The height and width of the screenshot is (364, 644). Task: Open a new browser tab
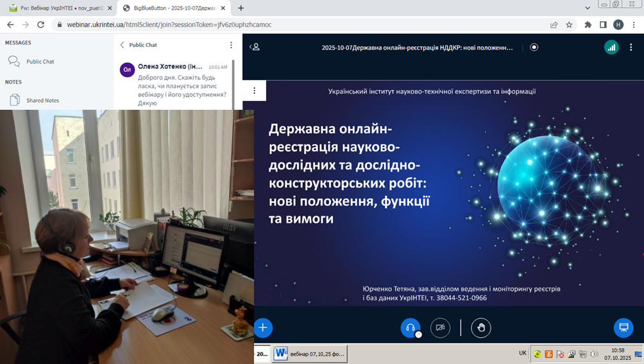tap(241, 8)
